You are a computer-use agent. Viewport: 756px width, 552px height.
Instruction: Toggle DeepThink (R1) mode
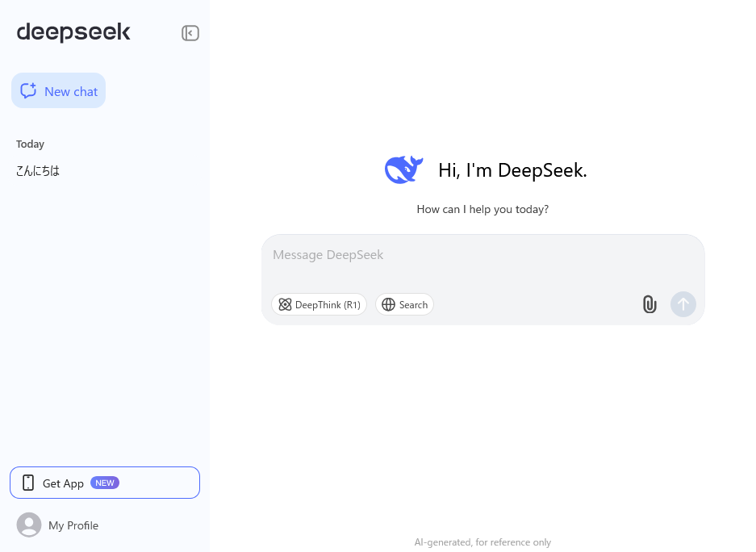point(320,305)
